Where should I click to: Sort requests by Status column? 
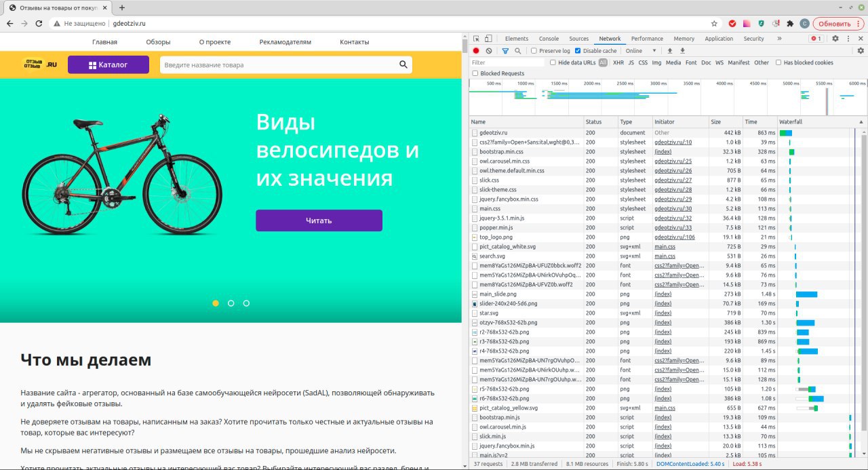coord(600,121)
